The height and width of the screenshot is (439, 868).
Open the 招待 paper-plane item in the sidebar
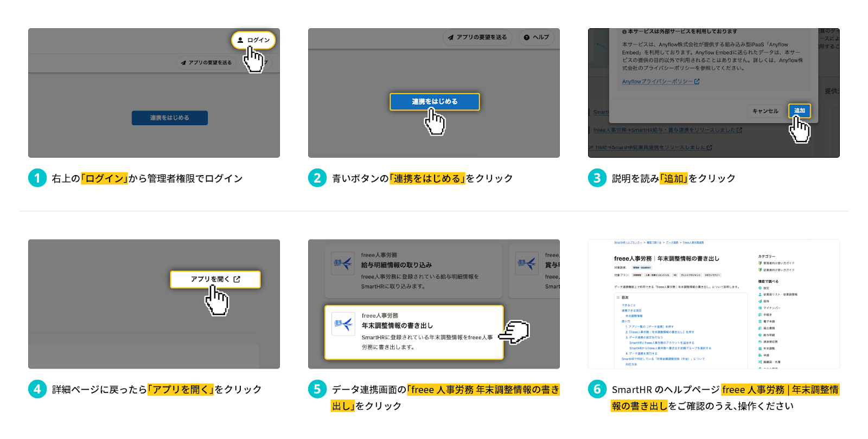[x=764, y=301]
